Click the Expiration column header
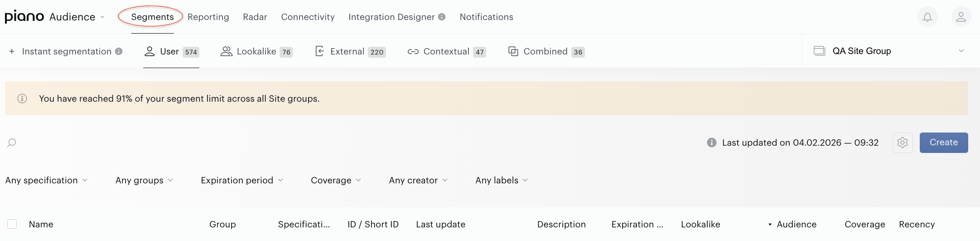The height and width of the screenshot is (241, 980). tap(637, 224)
